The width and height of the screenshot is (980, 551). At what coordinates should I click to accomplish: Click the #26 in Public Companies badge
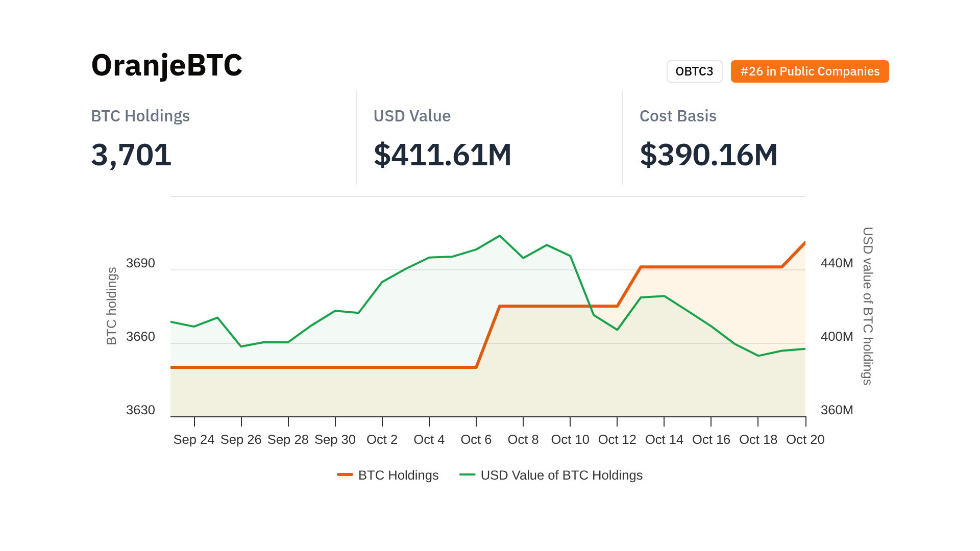pos(810,71)
